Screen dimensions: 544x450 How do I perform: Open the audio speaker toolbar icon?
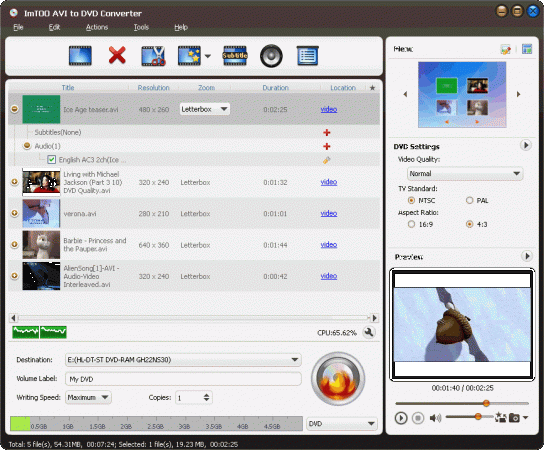click(271, 56)
